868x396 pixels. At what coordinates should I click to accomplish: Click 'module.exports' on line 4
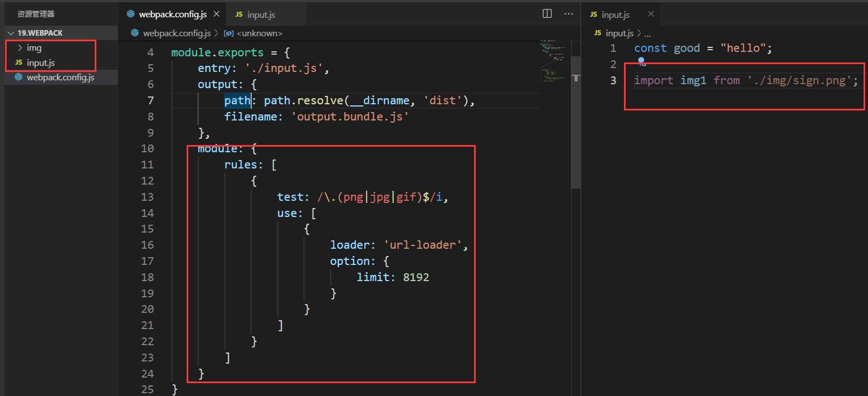[x=217, y=52]
